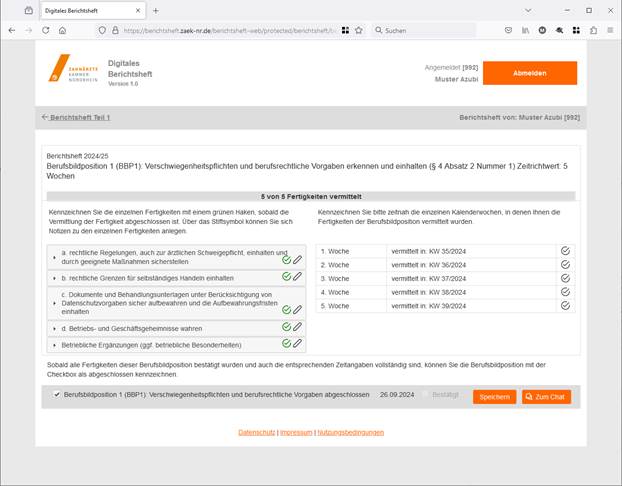Close the Digitales Berichtsheft tab
The height and width of the screenshot is (486, 622).
[x=138, y=11]
